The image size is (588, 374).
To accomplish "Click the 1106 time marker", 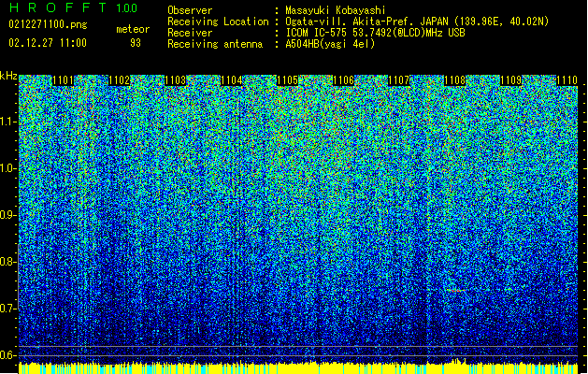I will (x=343, y=80).
